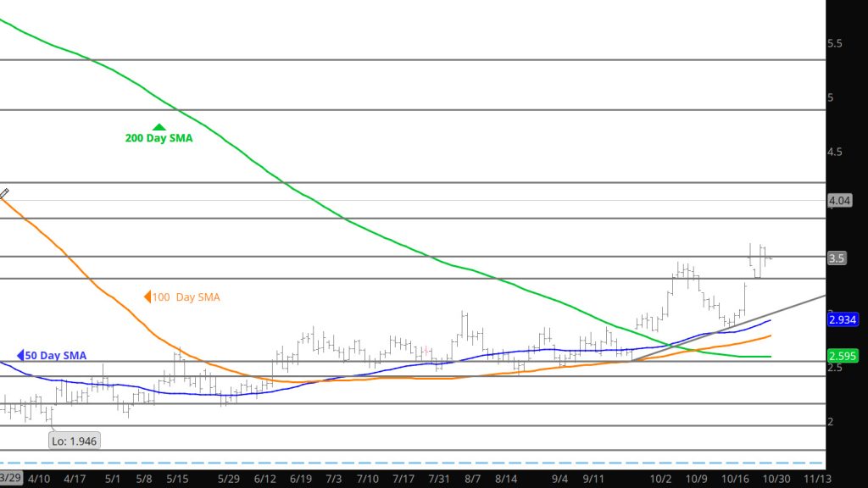Screen dimensions: 868x488
Task: Click the orange arrow beside 100 Day SMA
Action: (147, 297)
